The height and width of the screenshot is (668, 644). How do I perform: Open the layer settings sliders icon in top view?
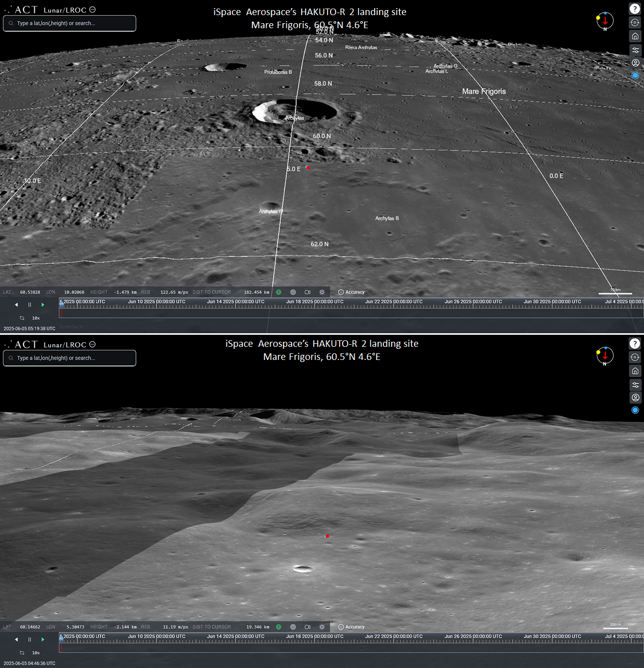(x=635, y=50)
